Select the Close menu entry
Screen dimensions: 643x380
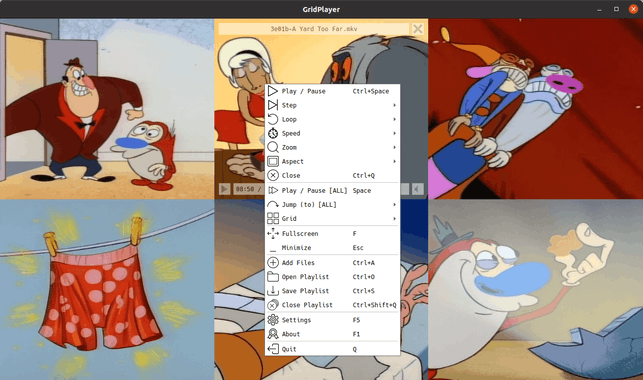332,175
